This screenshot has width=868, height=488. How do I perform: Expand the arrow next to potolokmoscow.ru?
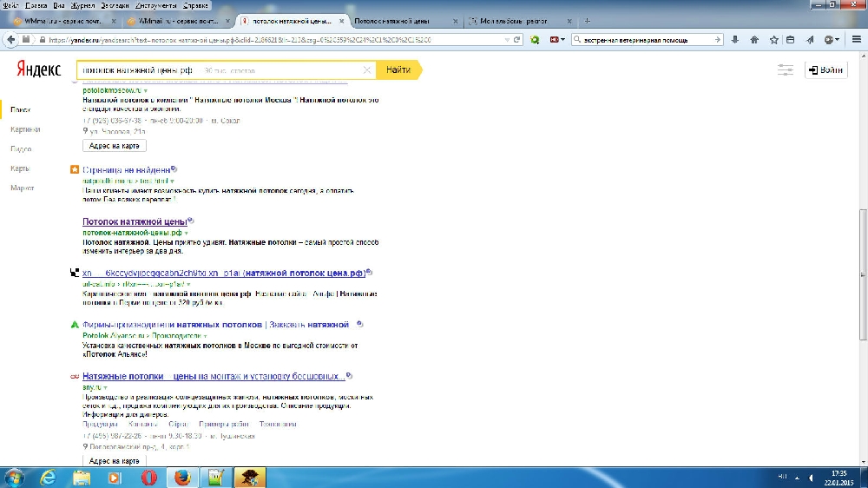pyautogui.click(x=146, y=91)
